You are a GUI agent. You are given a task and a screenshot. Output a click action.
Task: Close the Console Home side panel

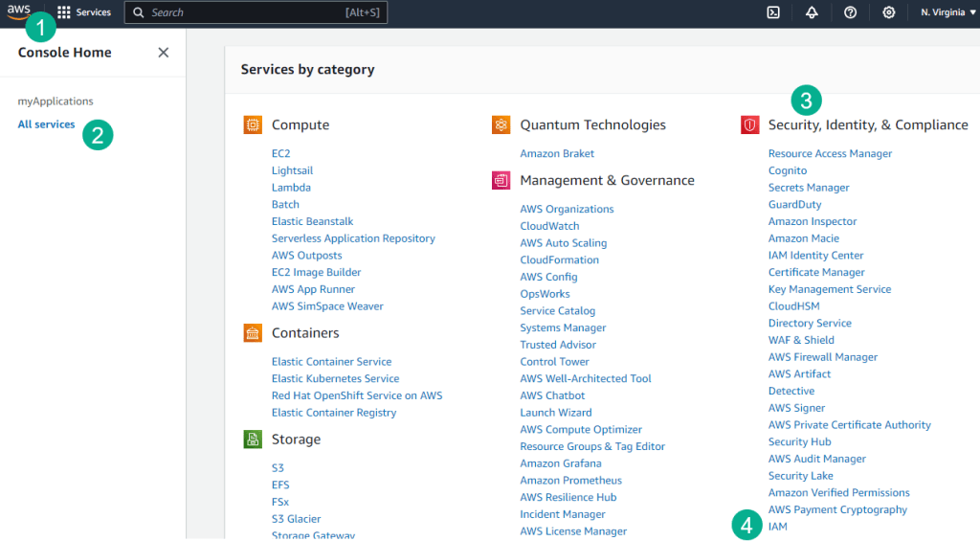point(164,53)
